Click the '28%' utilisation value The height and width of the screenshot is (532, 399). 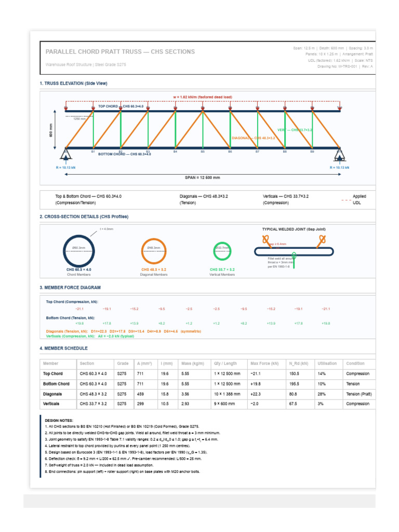point(321,394)
